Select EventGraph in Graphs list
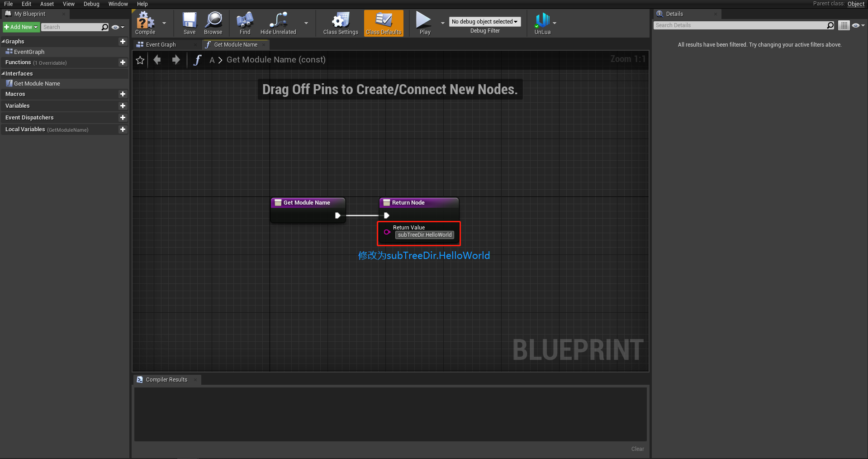Image resolution: width=868 pixels, height=459 pixels. point(29,52)
